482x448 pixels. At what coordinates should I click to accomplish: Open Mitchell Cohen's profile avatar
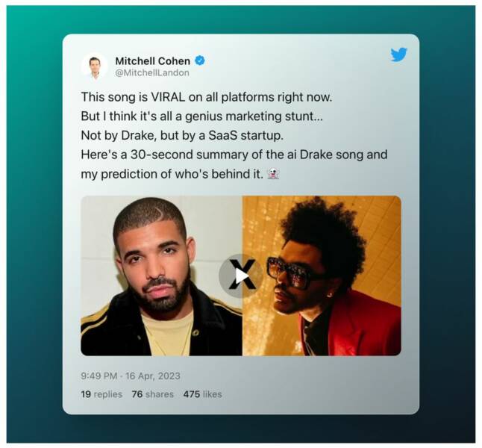coord(95,67)
